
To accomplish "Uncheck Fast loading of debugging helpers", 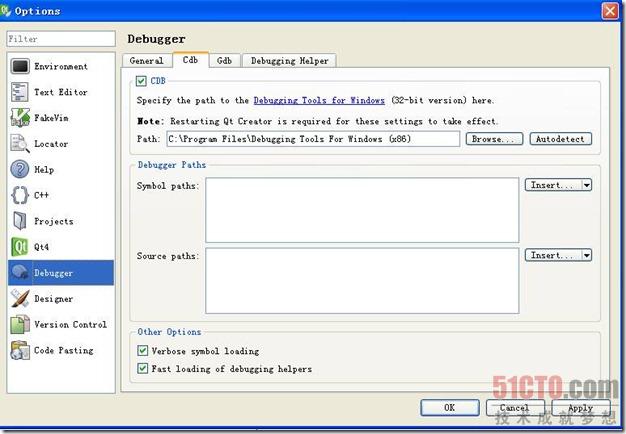I will pyautogui.click(x=143, y=368).
